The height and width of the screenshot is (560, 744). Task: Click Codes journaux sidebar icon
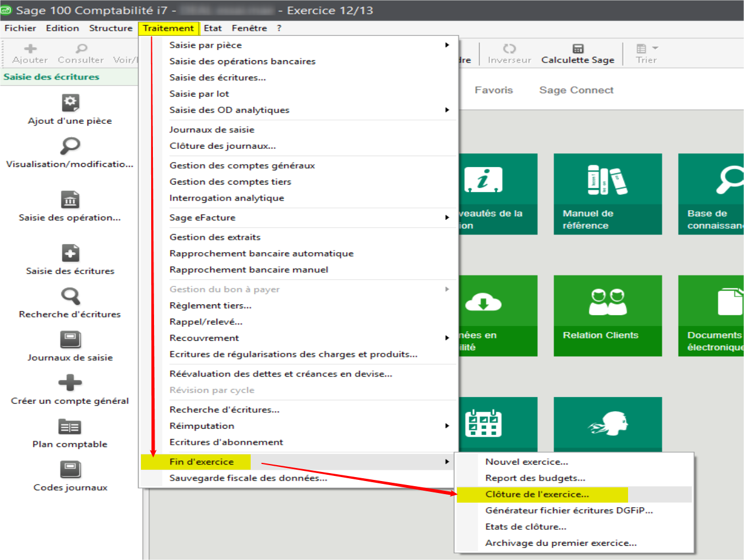coord(70,470)
